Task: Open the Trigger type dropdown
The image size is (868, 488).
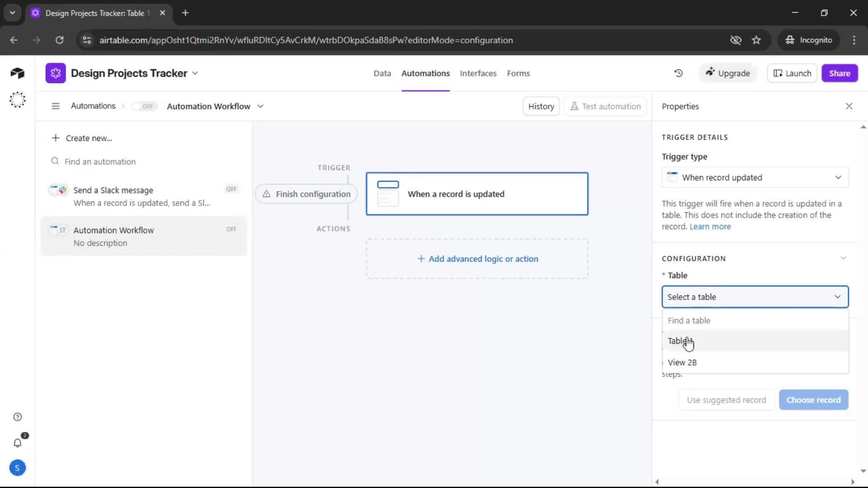Action: pos(755,178)
